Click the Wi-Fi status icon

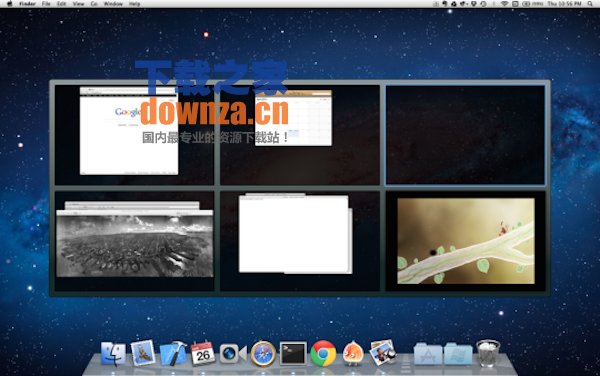tap(505, 4)
